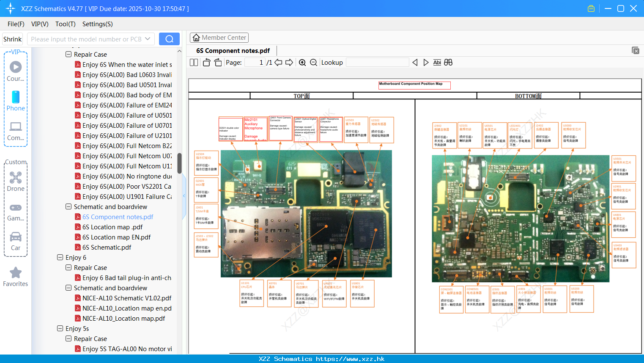Open Enjoy 5S TAG-AL00 No motor case

127,349
